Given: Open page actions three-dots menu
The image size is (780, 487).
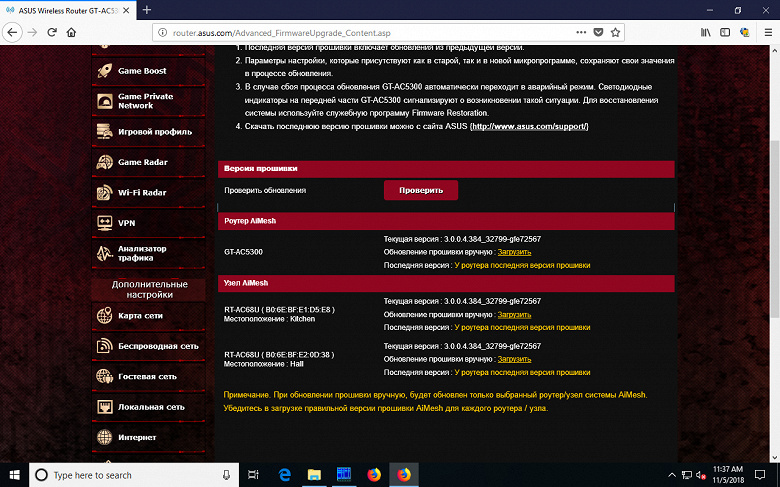Looking at the screenshot, I should coord(581,32).
